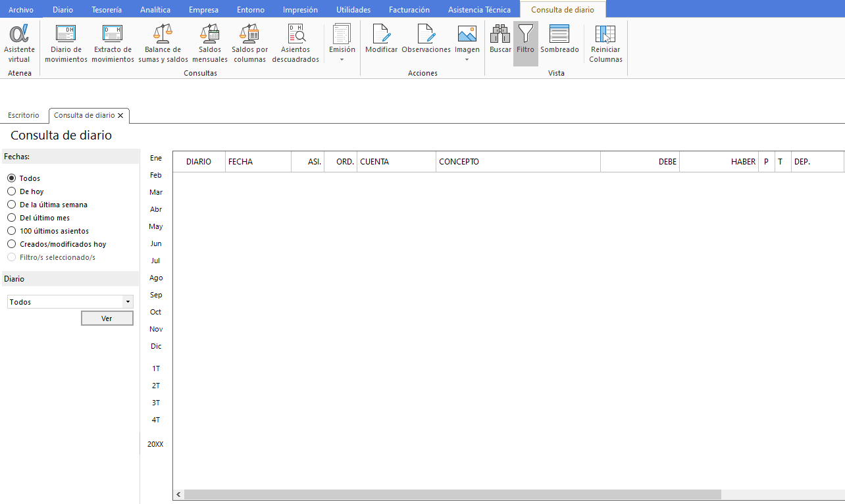Filter by month Mar
The width and height of the screenshot is (845, 504).
(x=156, y=192)
